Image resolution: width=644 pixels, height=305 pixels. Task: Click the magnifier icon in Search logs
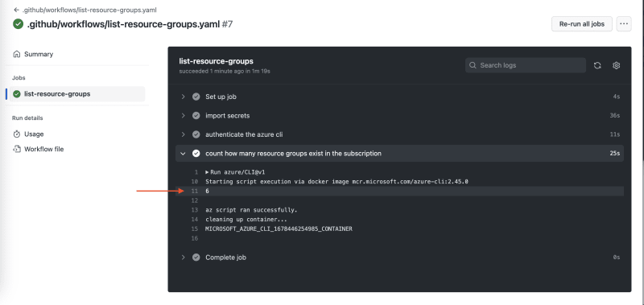(x=473, y=65)
